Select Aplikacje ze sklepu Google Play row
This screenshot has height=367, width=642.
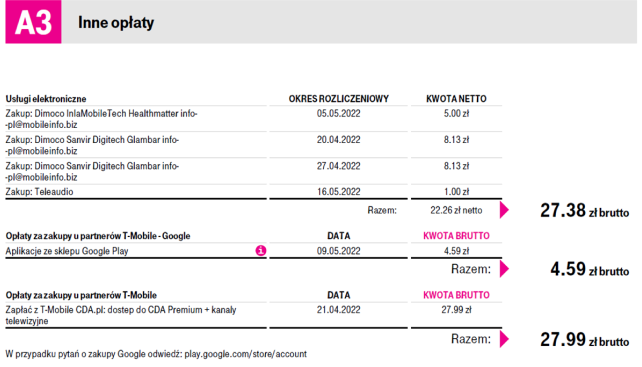253,251
